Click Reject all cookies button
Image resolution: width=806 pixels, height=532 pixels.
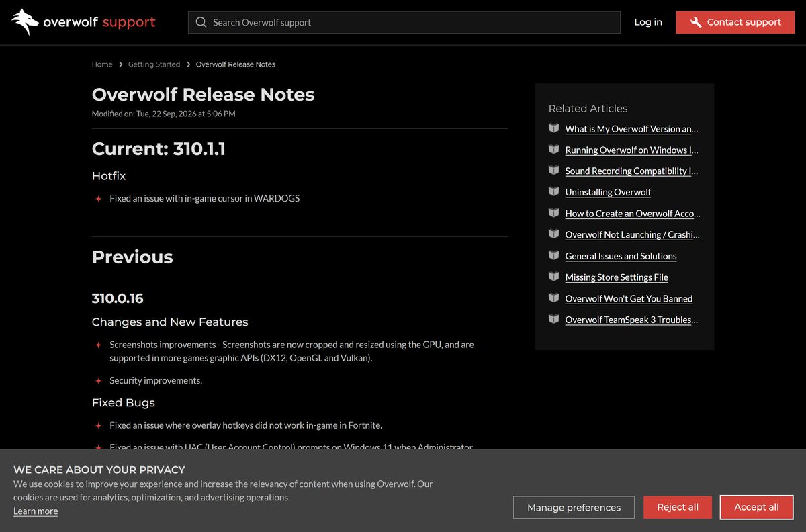[678, 507]
